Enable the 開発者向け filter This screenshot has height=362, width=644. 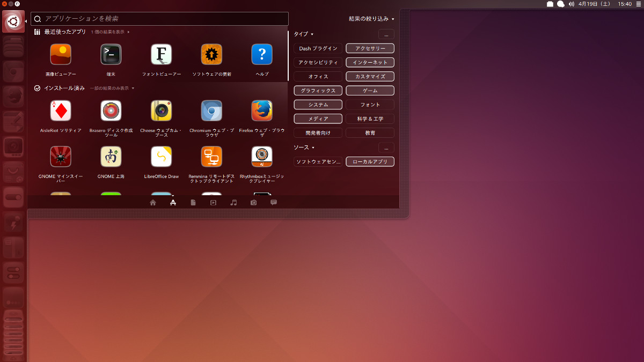[318, 132]
